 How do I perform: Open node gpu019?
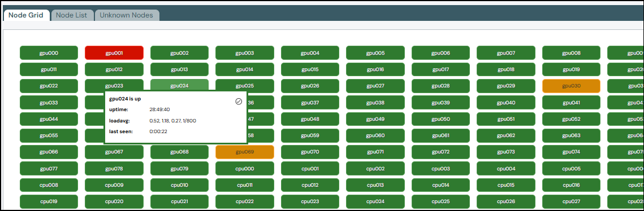571,69
